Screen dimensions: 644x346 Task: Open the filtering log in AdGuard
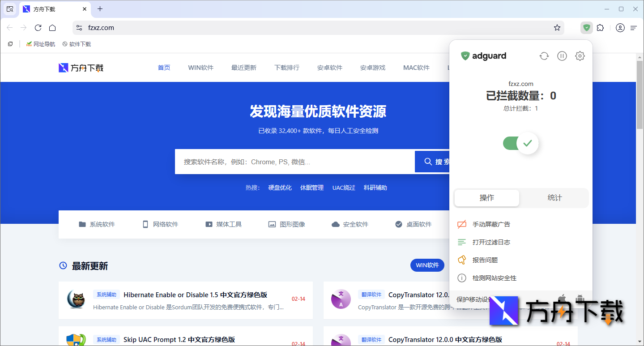coord(492,242)
